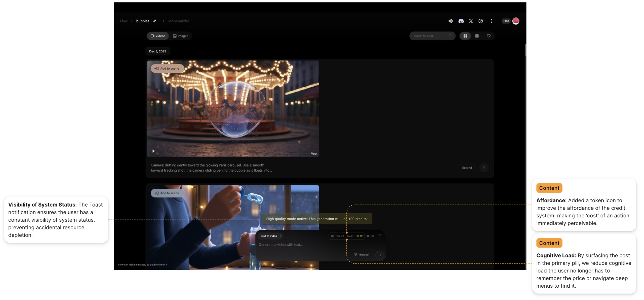Select the Images tab
644x300 pixels.
point(180,36)
